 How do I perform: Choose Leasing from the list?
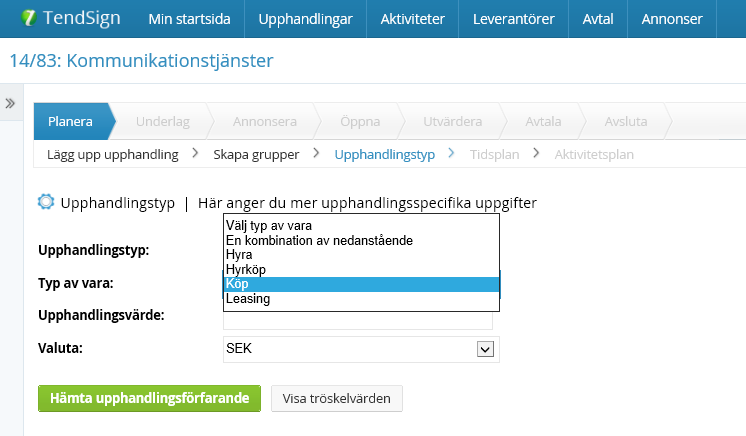click(361, 299)
